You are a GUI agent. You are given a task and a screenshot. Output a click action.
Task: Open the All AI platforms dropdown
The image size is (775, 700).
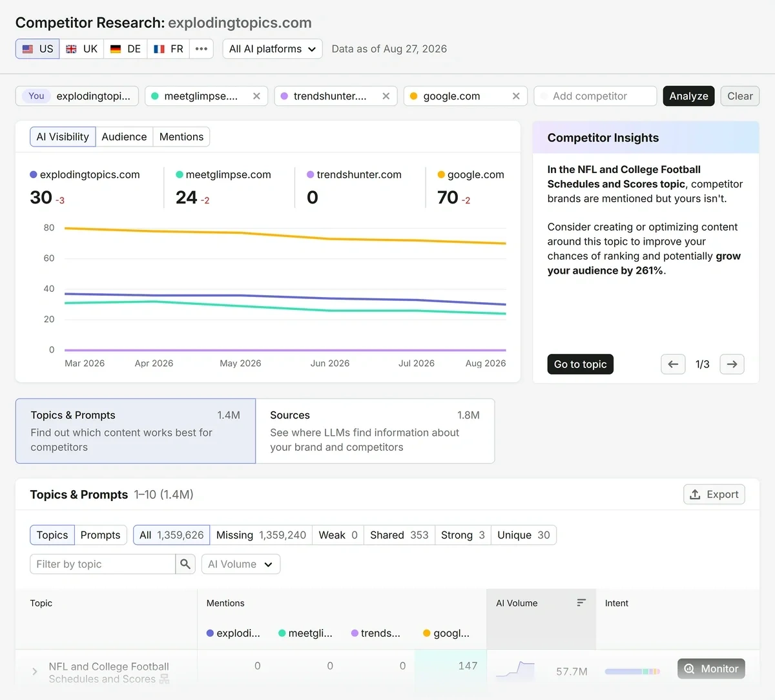(x=273, y=49)
